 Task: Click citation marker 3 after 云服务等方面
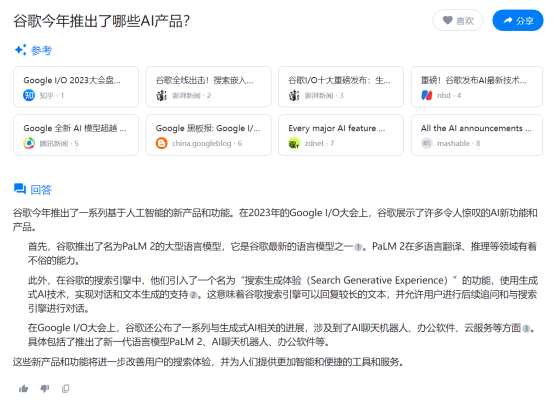click(526, 329)
